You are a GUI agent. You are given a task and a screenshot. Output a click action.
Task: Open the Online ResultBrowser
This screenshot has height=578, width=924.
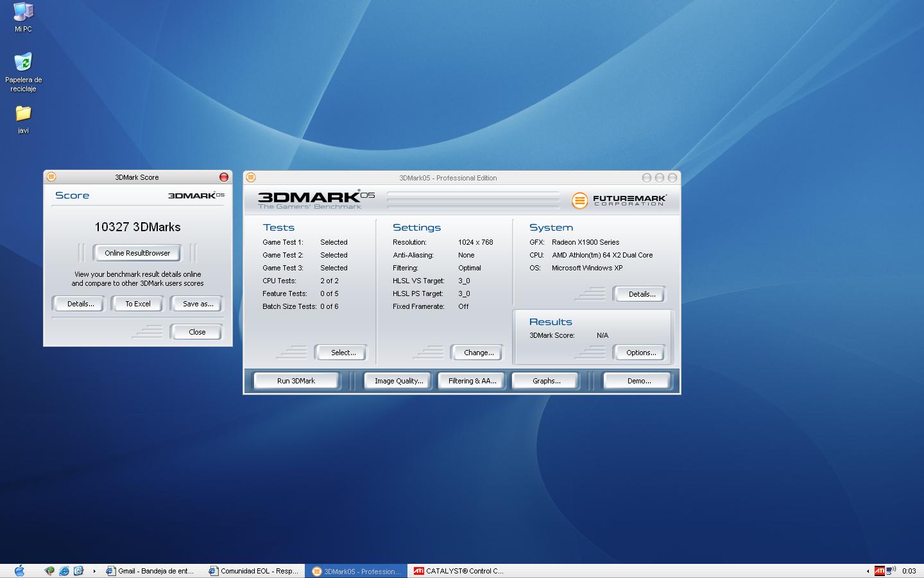pyautogui.click(x=137, y=253)
